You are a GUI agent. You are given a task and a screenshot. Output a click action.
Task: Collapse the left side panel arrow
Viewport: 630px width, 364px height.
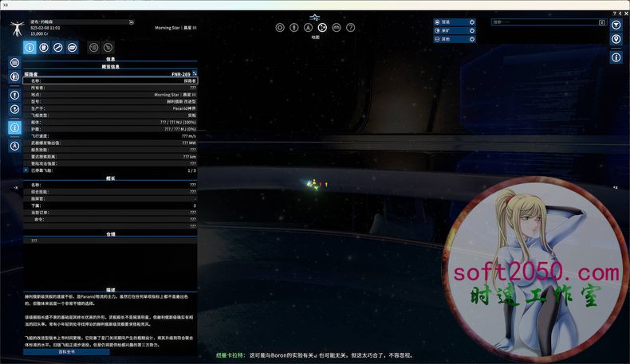(16, 186)
